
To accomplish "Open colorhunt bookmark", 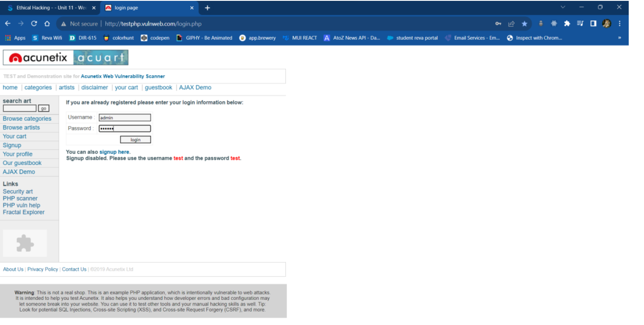I will pos(118,38).
